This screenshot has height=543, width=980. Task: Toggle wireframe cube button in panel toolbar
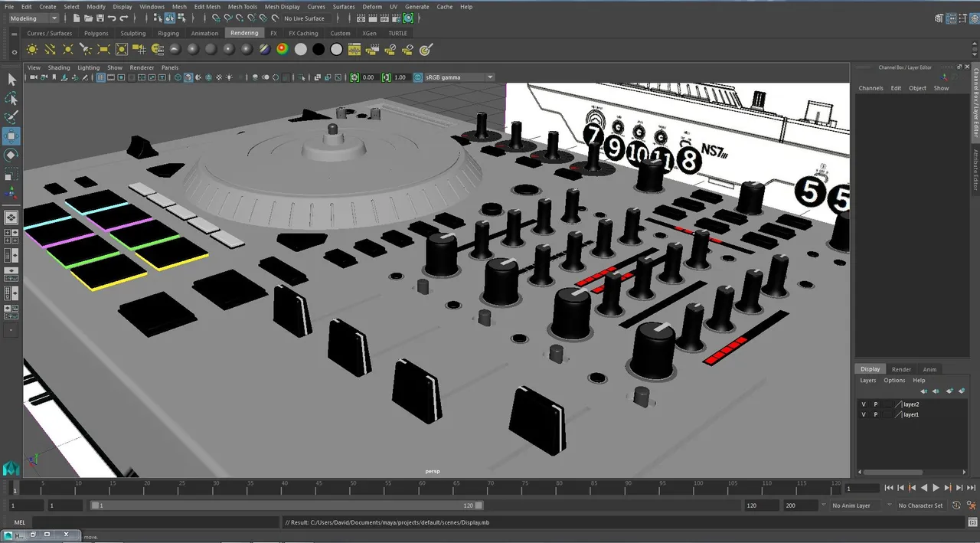point(178,77)
